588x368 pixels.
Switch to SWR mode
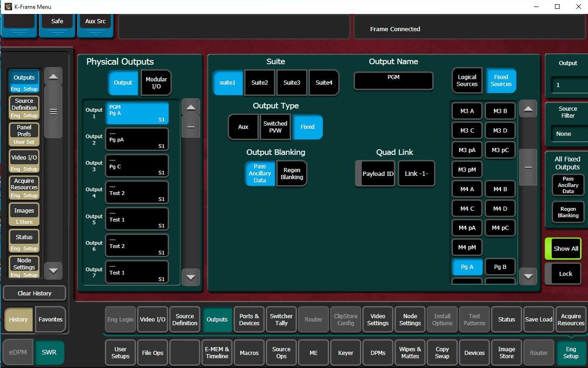tap(49, 352)
